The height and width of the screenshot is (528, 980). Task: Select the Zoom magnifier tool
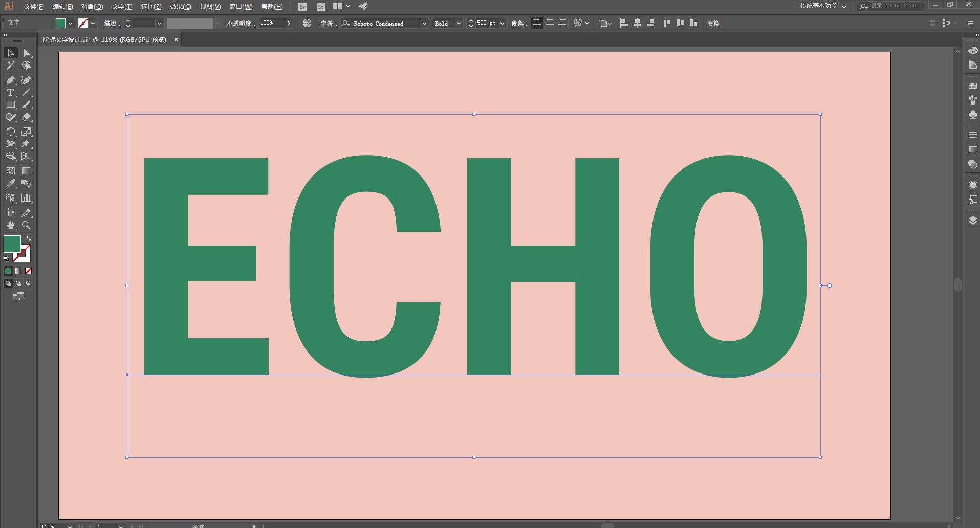(26, 225)
